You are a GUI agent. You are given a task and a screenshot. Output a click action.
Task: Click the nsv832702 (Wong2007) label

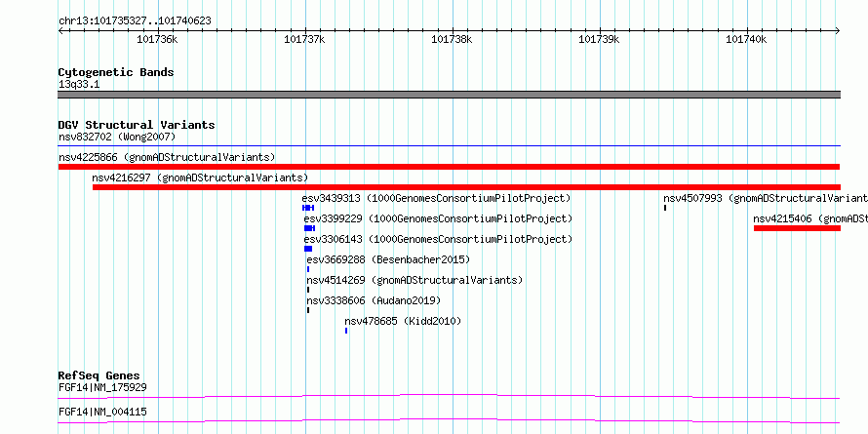coord(117,137)
